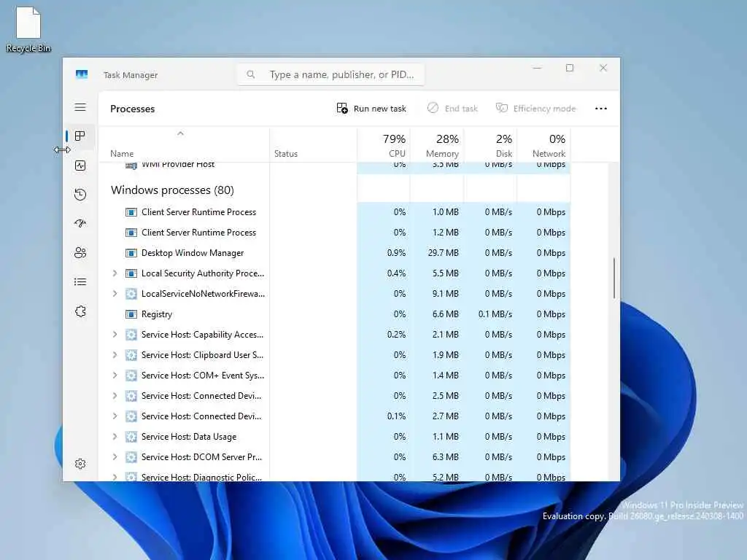The image size is (747, 560).
Task: Click the Processes page title
Action: 133,109
